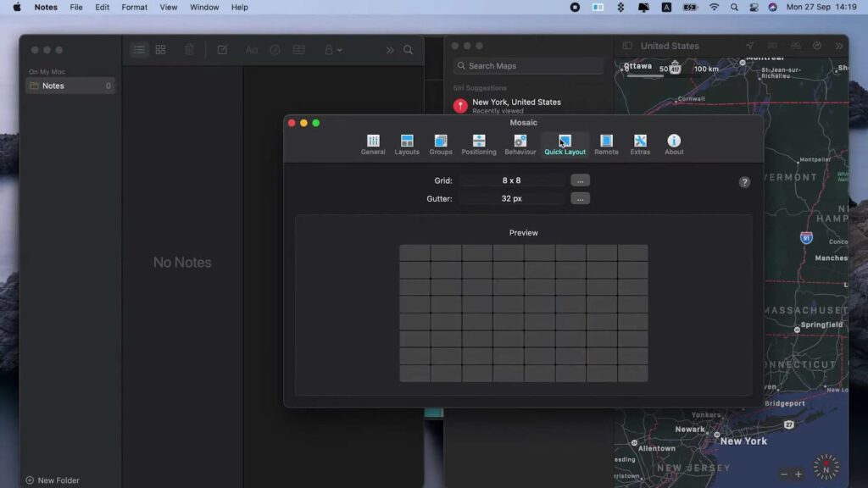Viewport: 868px width, 488px height.
Task: Click the ellipsis button next to Grid
Action: point(580,180)
